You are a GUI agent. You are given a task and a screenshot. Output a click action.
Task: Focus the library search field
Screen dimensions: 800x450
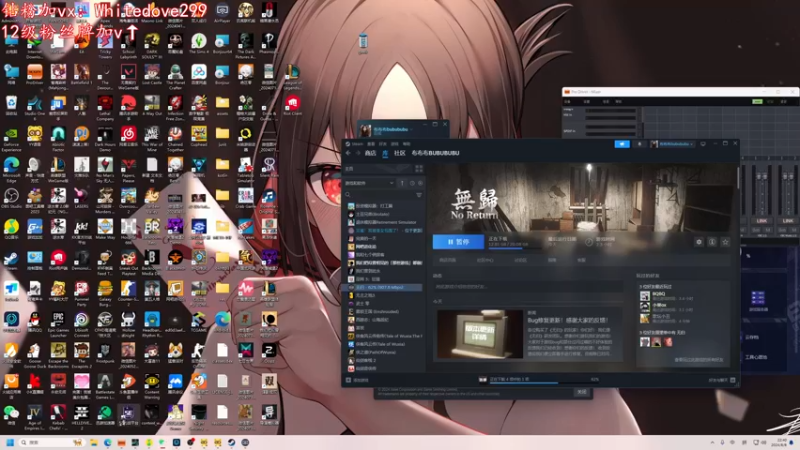pyautogui.click(x=379, y=195)
